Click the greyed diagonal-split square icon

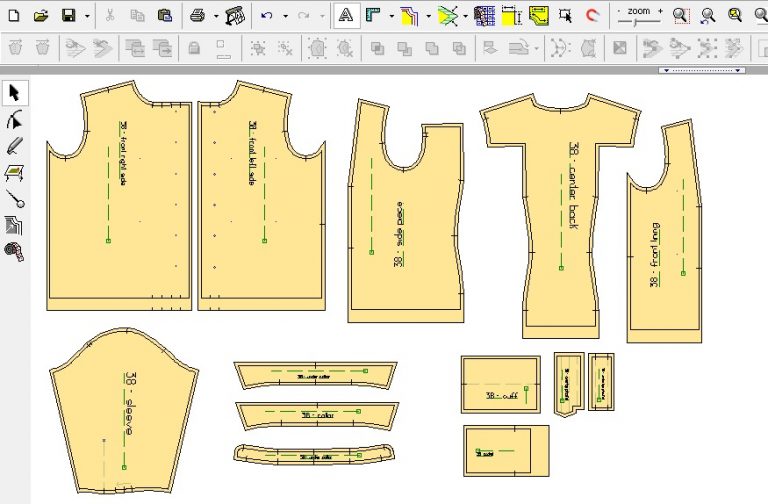click(x=620, y=48)
